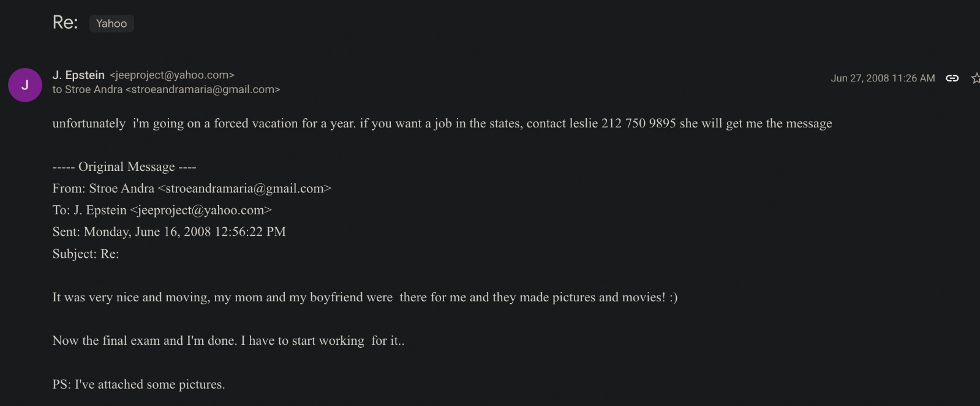Screen dimensions: 980x406
Task: Expand the "to Stroe Andra" recipient line
Action: (x=166, y=89)
